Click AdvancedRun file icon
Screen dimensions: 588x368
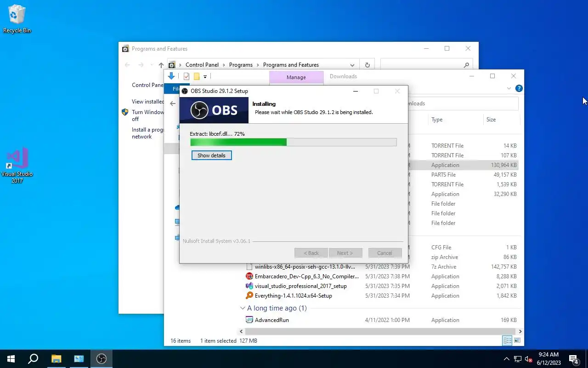pos(249,320)
